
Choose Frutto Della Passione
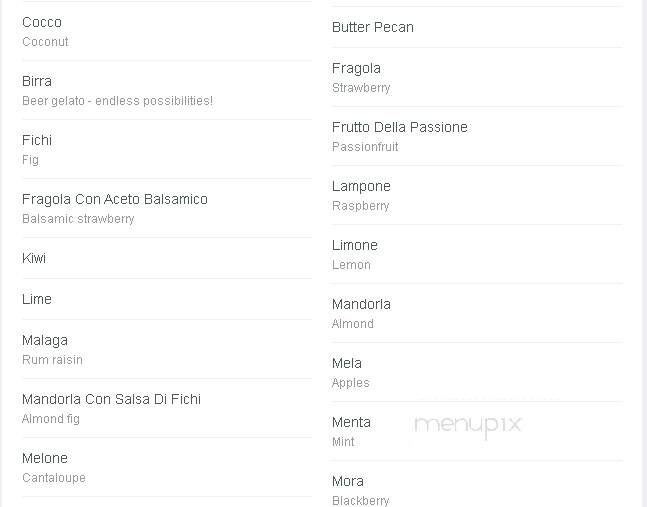(x=477, y=137)
